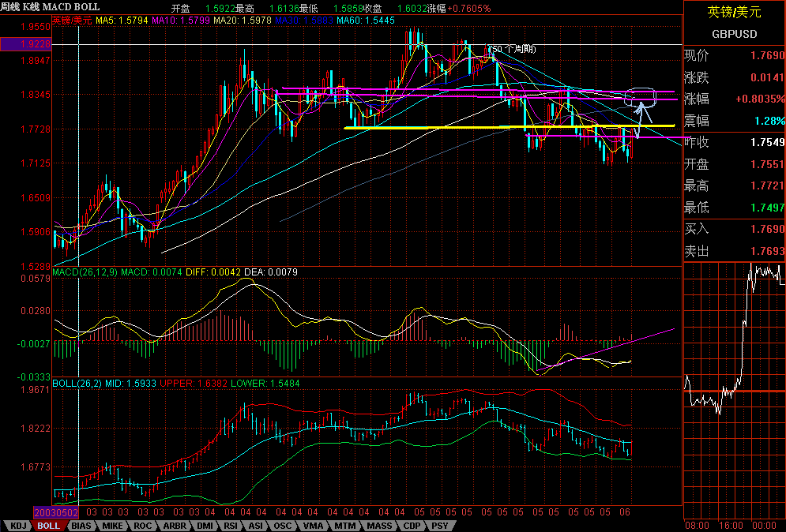Click the 涨跌 0.0141 change row

tap(735, 77)
